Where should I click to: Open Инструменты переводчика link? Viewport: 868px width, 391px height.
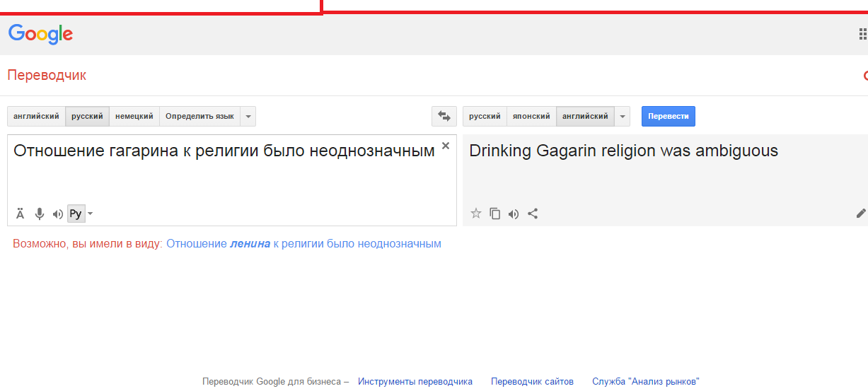(x=415, y=382)
